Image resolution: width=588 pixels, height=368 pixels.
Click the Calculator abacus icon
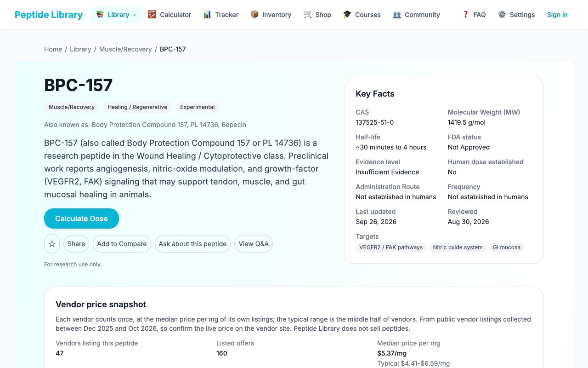152,15
